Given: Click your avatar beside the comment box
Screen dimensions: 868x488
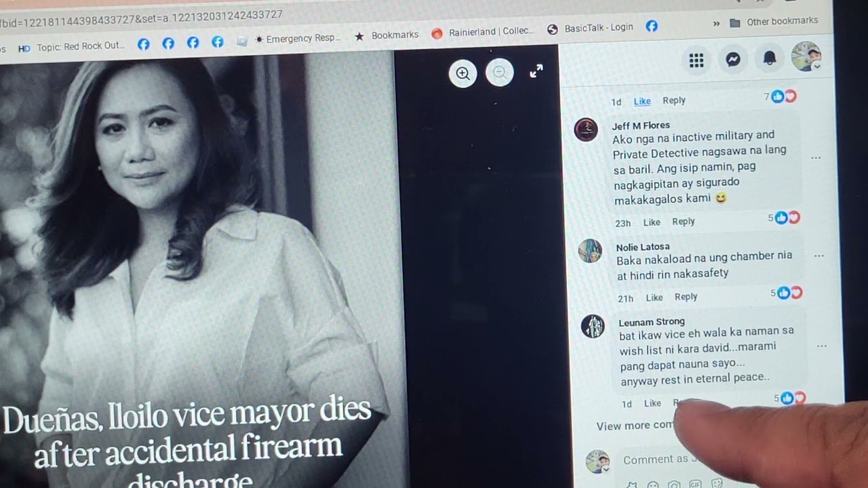Looking at the screenshot, I should click(597, 462).
